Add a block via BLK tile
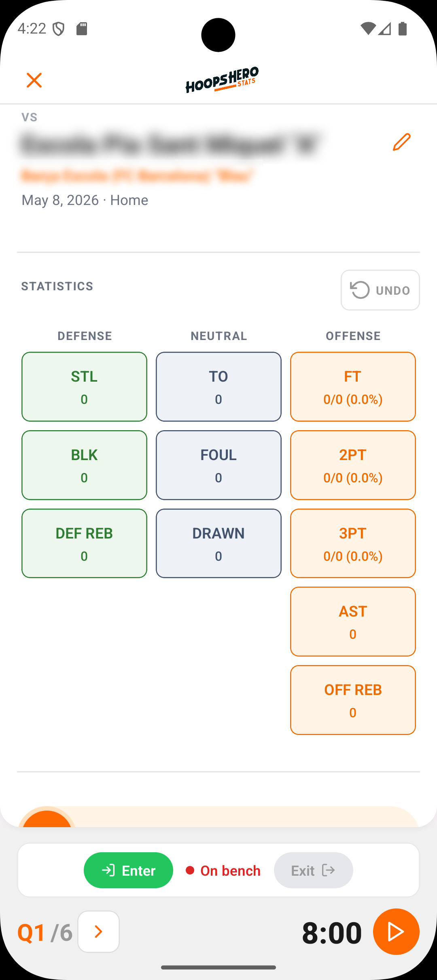 point(84,465)
